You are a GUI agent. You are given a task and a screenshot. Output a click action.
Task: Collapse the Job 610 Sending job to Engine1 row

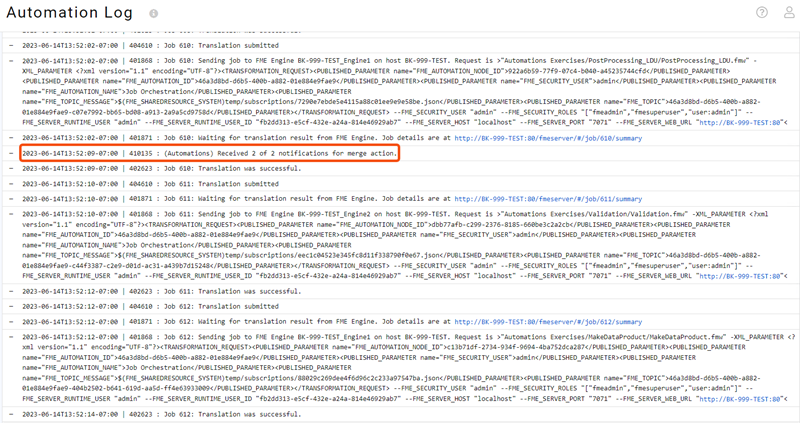point(11,61)
